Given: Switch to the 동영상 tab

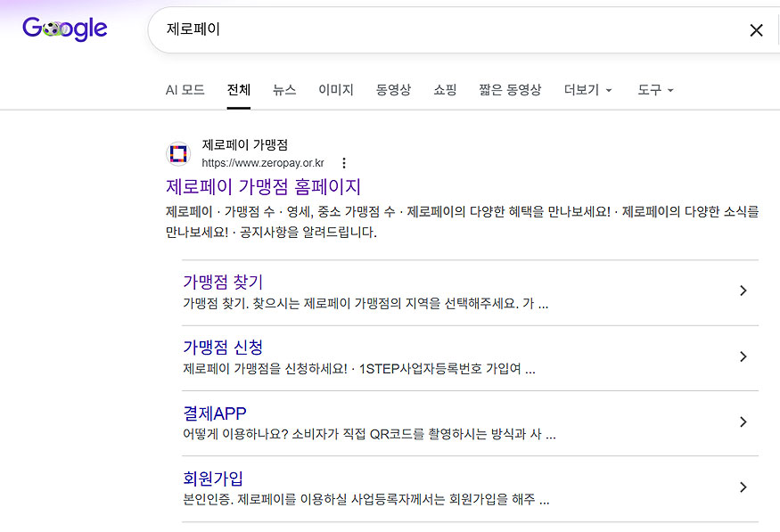Looking at the screenshot, I should [x=393, y=90].
